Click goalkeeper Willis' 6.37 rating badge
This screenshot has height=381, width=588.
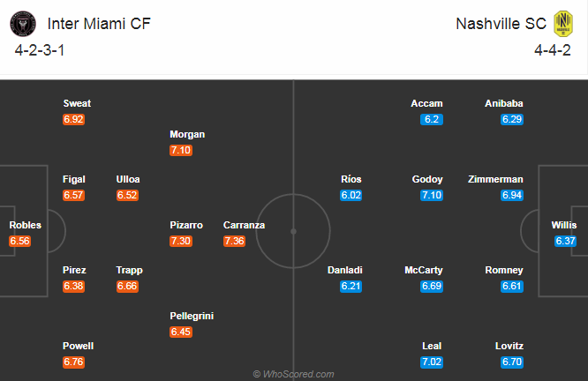coord(566,241)
